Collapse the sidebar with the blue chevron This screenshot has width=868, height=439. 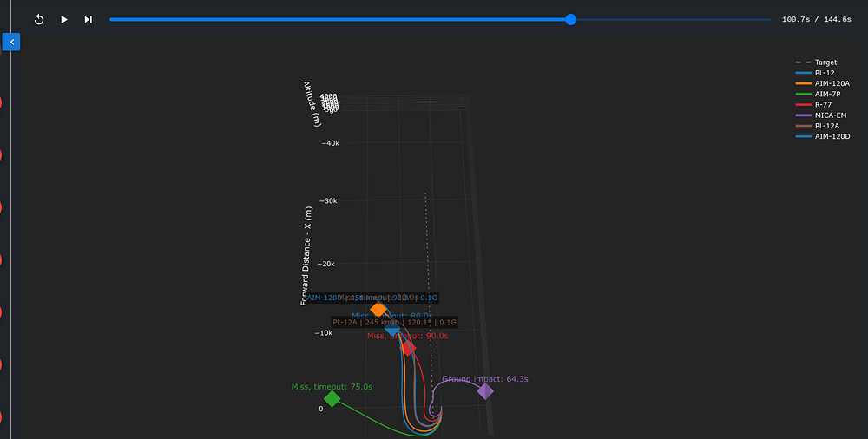tap(11, 42)
